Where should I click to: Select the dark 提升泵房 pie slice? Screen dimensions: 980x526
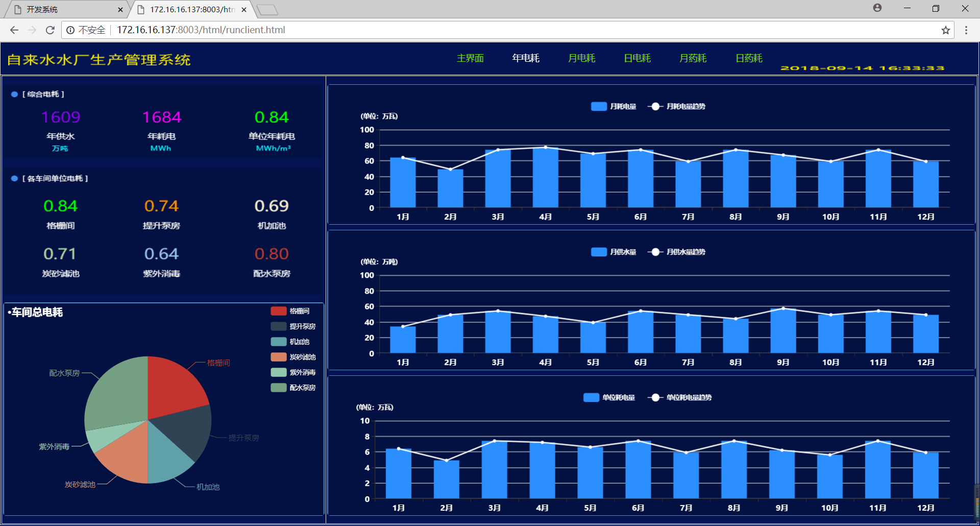tap(187, 432)
